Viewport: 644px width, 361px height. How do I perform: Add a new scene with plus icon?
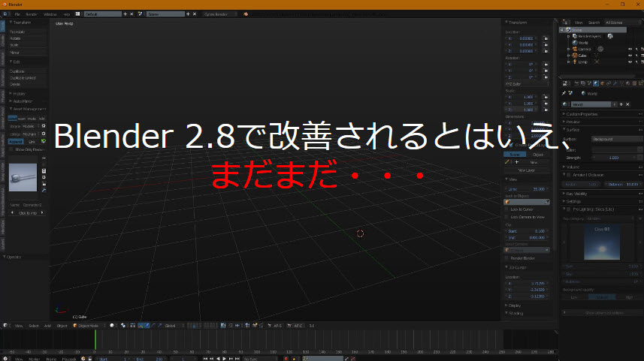point(188,14)
